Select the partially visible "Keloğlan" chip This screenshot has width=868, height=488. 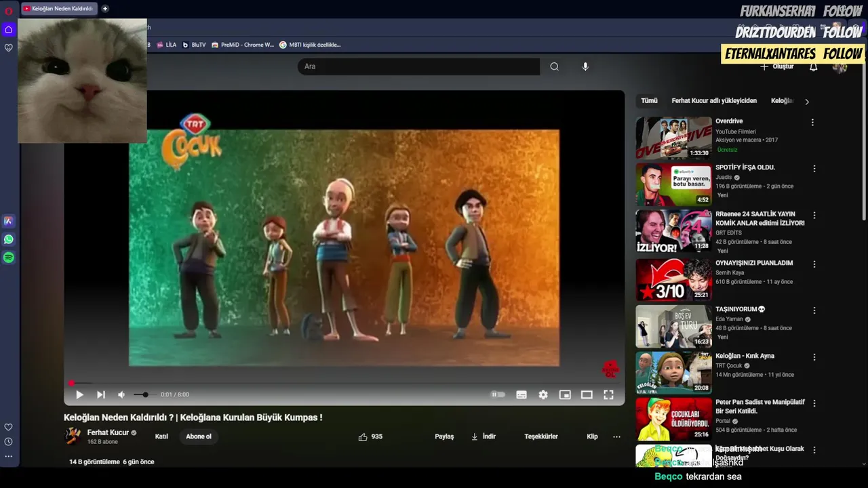782,100
